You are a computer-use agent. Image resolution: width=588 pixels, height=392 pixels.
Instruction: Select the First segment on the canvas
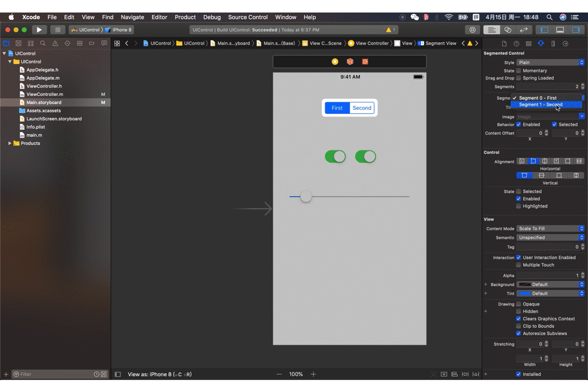tap(337, 108)
